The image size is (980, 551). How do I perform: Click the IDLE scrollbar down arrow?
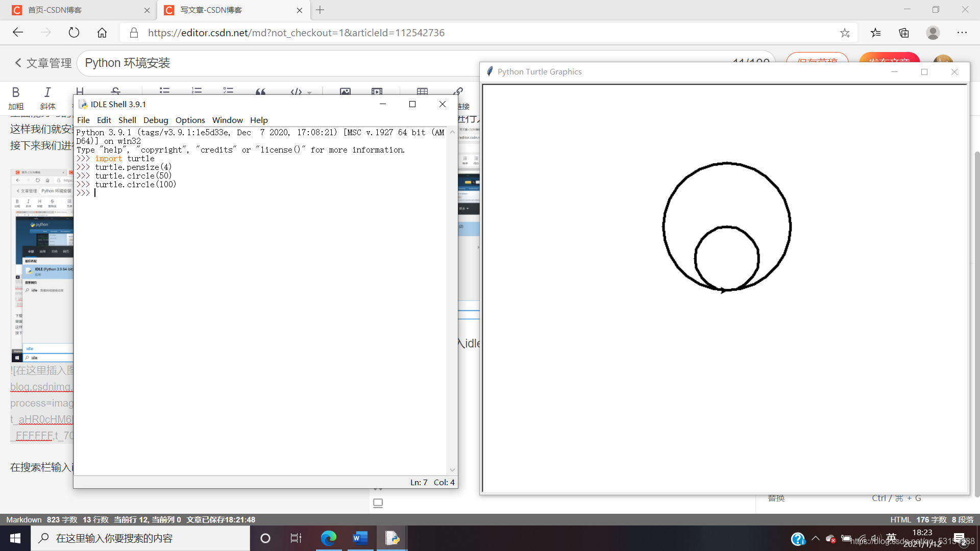tap(452, 470)
